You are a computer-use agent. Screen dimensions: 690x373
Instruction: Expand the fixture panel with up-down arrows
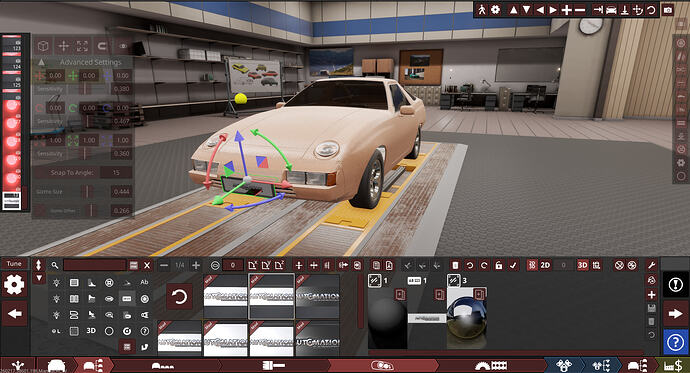(39, 265)
